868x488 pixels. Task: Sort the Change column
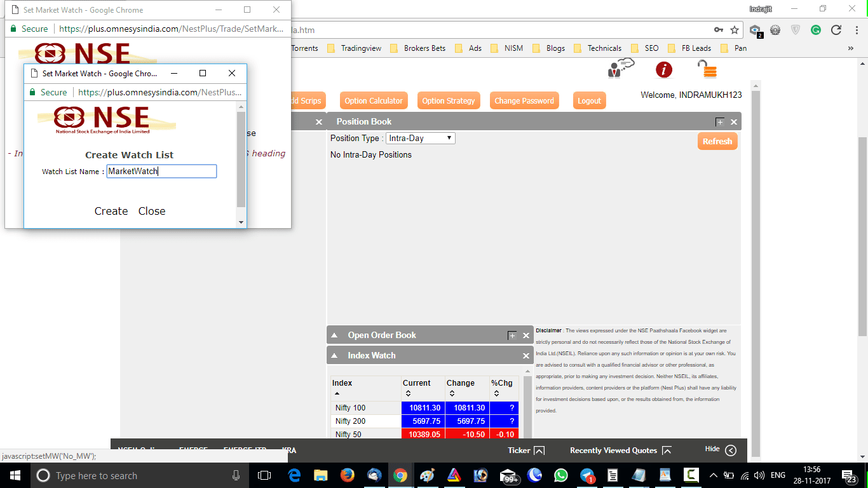tap(452, 394)
